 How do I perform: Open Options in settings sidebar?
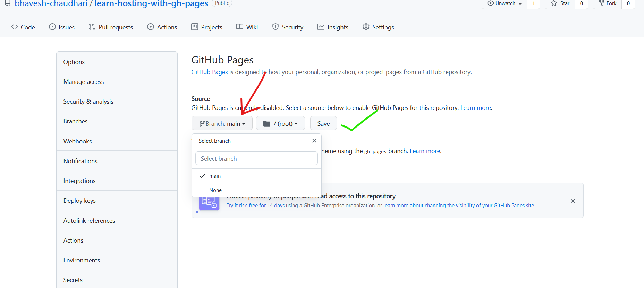click(x=117, y=62)
